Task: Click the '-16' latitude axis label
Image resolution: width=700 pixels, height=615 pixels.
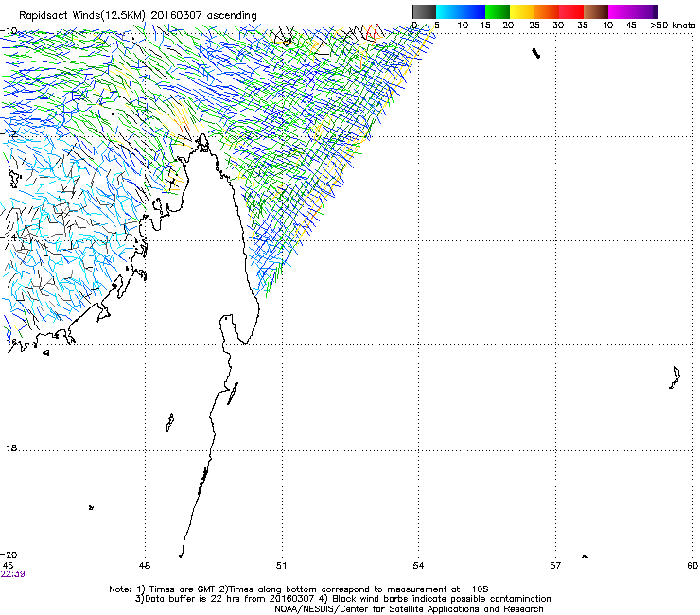Action: click(9, 343)
